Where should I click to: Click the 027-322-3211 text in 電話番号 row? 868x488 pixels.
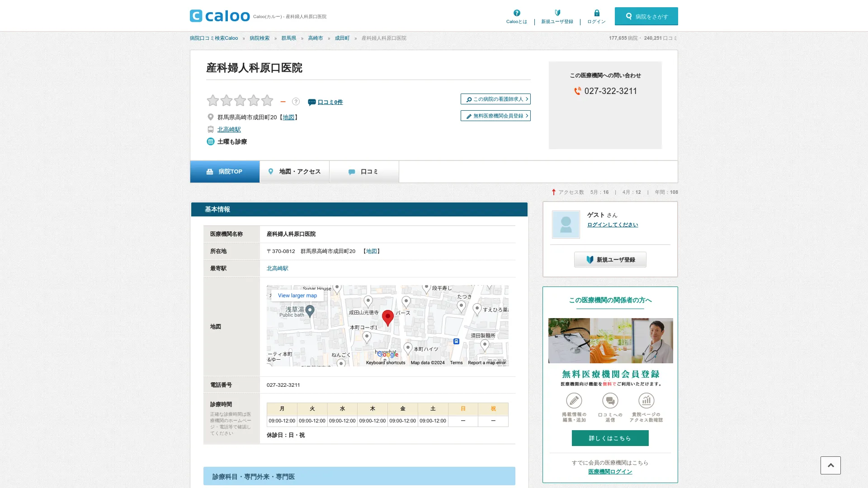tap(283, 385)
